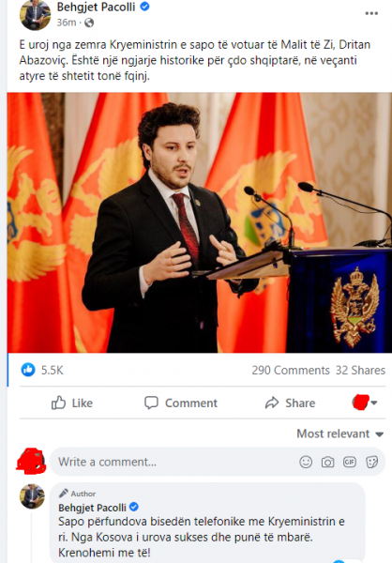Expand the Most relevant comment sorting dropdown
Viewport: 392px width, 563px height.
339,434
